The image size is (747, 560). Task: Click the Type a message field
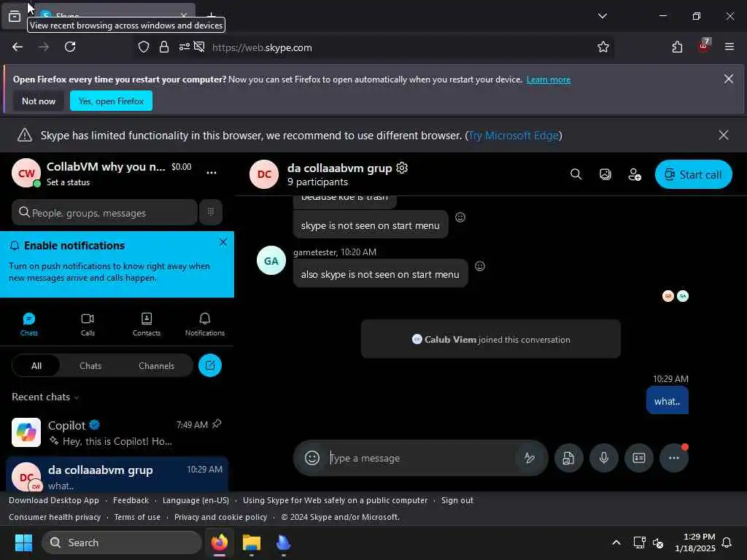point(421,458)
